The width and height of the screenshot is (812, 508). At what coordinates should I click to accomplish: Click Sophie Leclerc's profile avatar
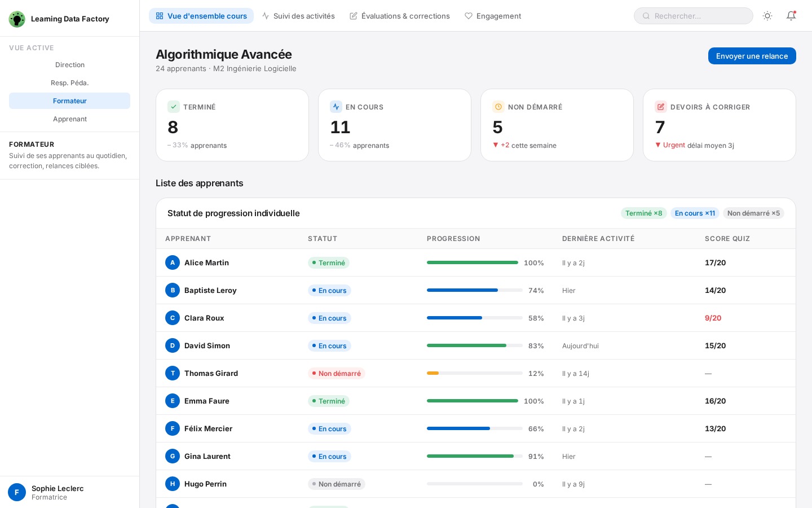(17, 492)
